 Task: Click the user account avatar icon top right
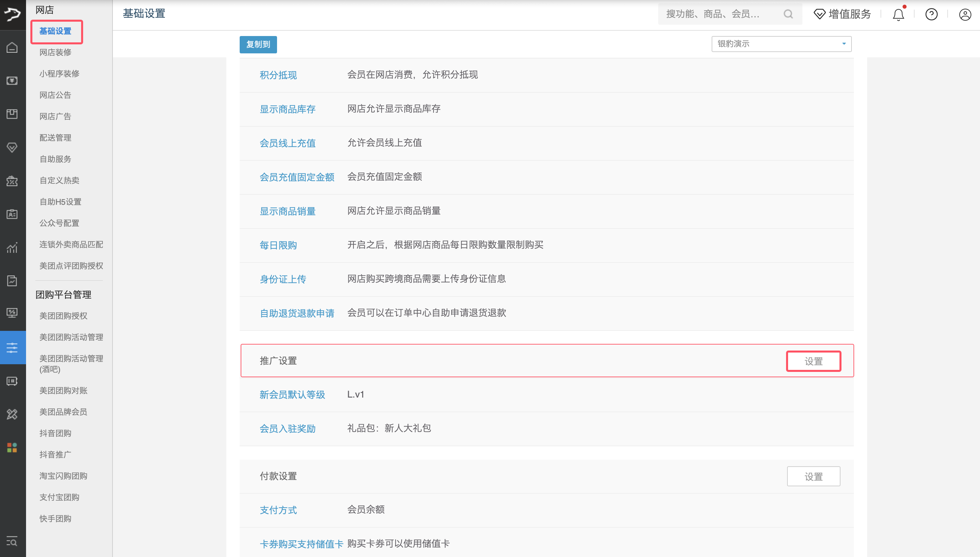point(965,15)
